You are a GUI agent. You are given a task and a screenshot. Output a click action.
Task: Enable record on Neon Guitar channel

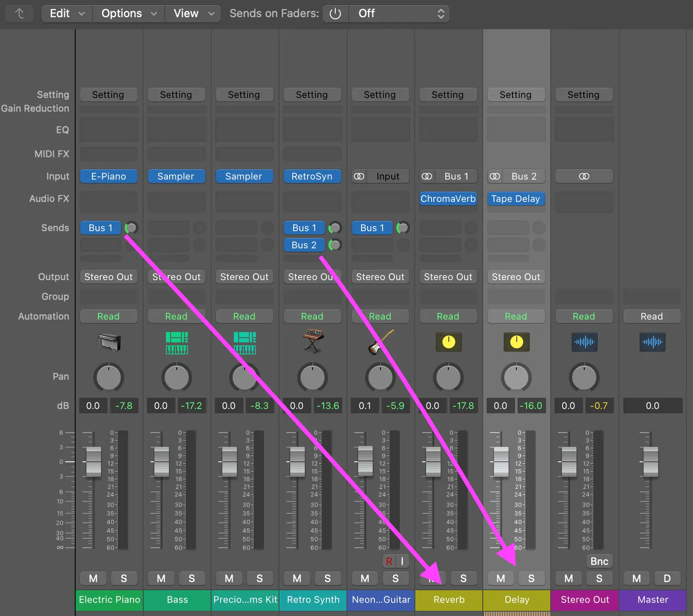coord(389,561)
